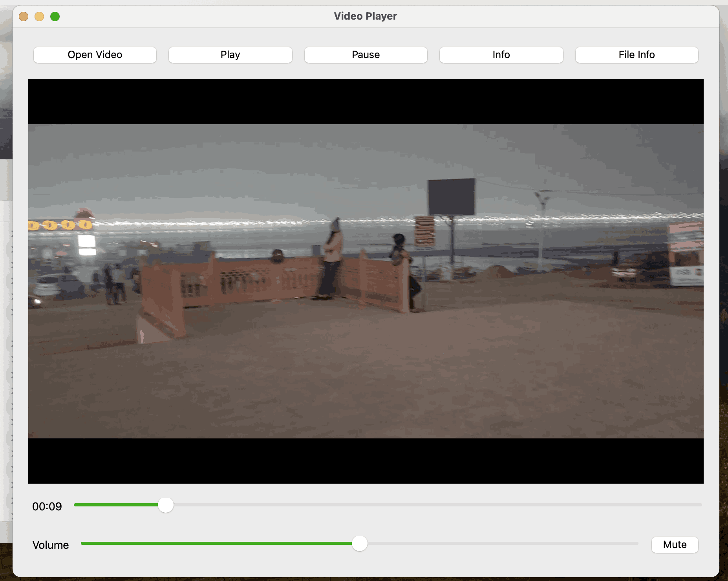Click the Volume label

coord(51,545)
